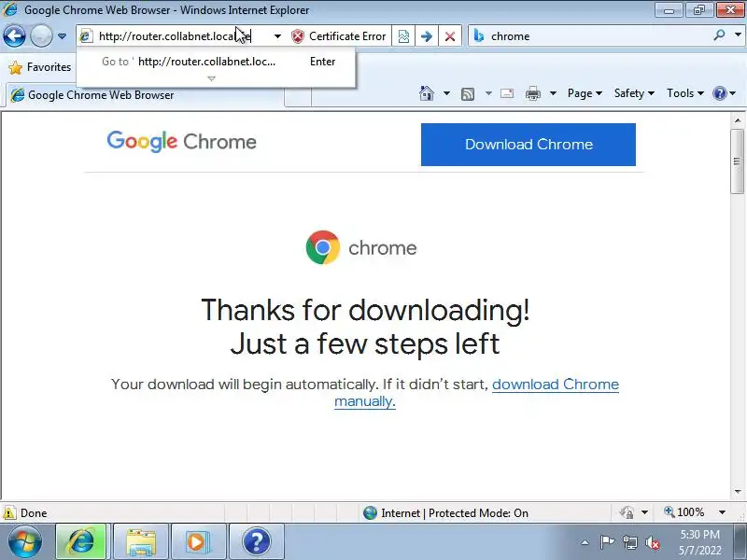Click the Help question mark taskbar icon
Viewport: 747px width, 560px height.
pyautogui.click(x=256, y=541)
